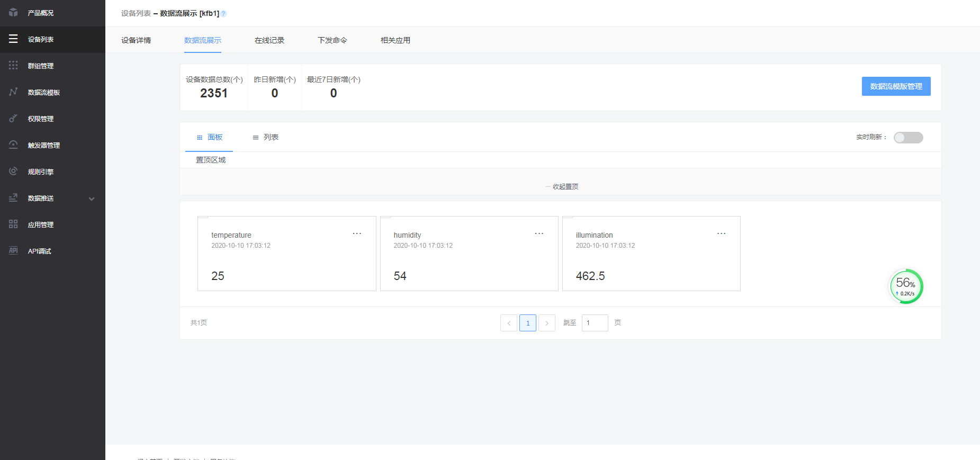
Task: Click the 规则引擎 sidebar icon
Action: coord(13,172)
